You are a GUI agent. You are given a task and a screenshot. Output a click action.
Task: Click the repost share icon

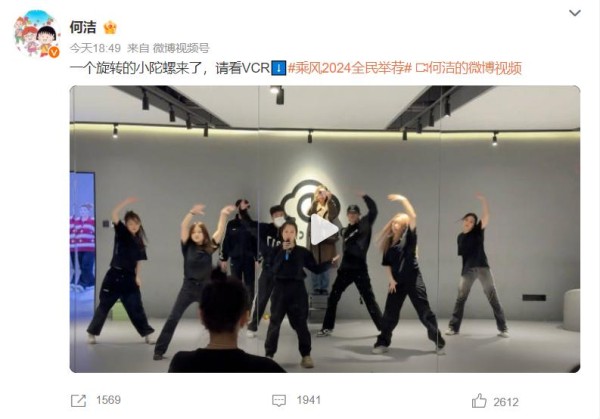(78, 401)
